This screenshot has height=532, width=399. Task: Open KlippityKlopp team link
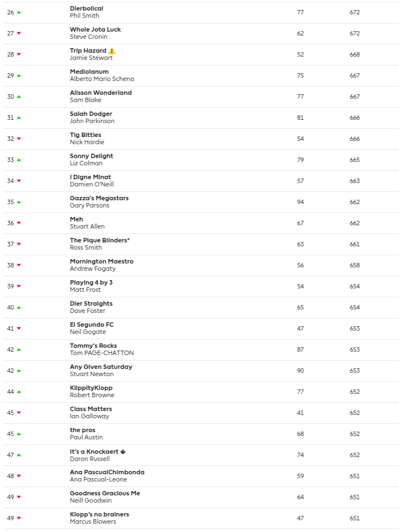click(91, 388)
